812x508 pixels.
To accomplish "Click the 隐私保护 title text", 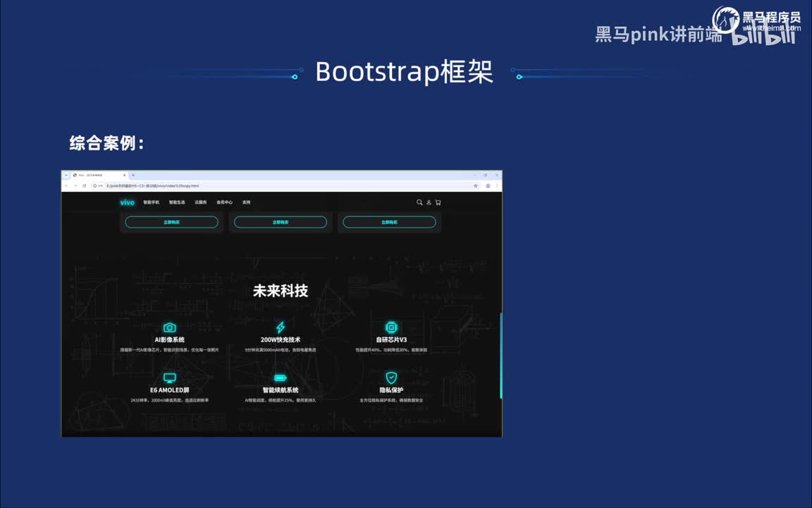I will click(x=391, y=390).
